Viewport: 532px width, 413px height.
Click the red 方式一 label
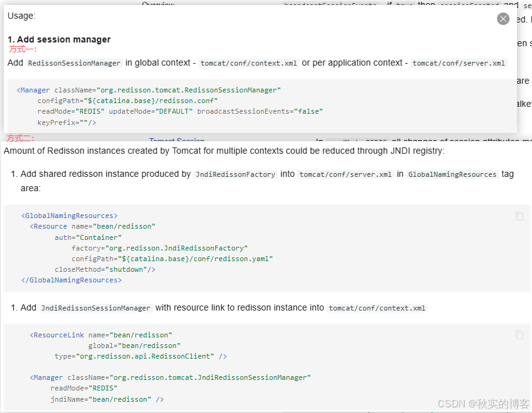(21, 49)
